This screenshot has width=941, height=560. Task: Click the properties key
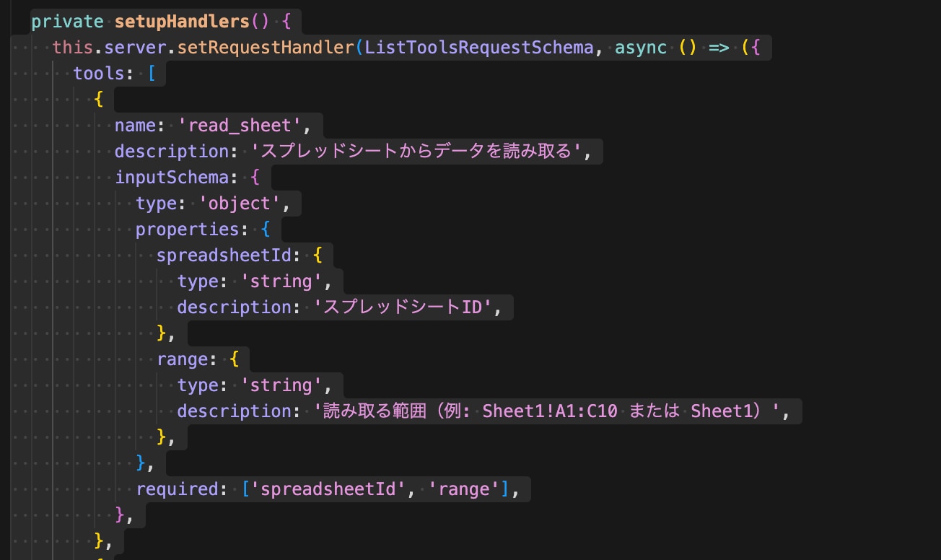[x=186, y=229]
